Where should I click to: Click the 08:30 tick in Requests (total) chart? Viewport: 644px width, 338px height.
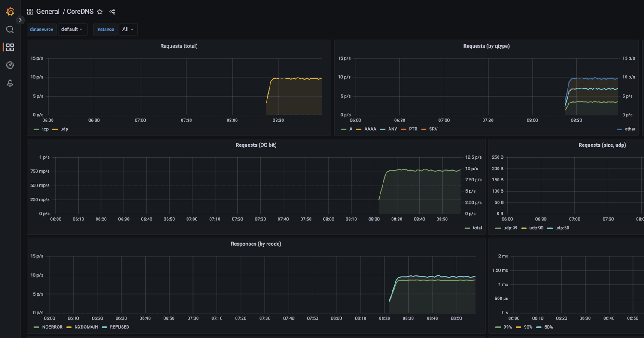coord(278,121)
